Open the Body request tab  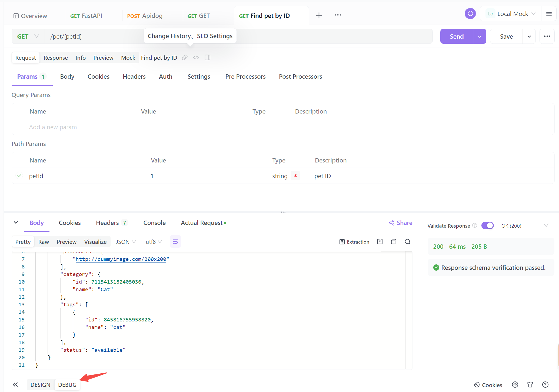[67, 77]
